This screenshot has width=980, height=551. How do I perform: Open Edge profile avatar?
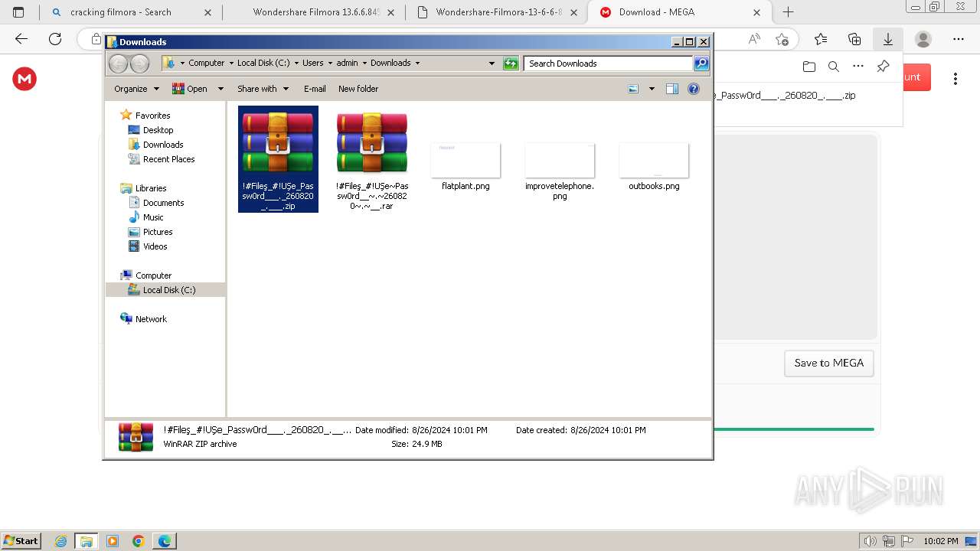tap(923, 39)
